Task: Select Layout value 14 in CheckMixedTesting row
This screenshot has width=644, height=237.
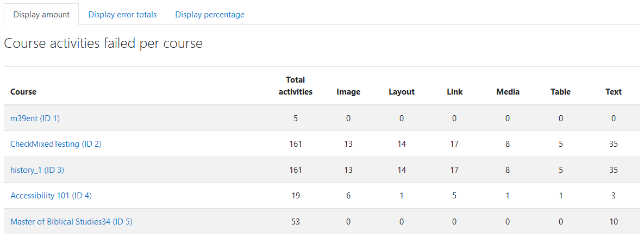Action: pyautogui.click(x=402, y=144)
